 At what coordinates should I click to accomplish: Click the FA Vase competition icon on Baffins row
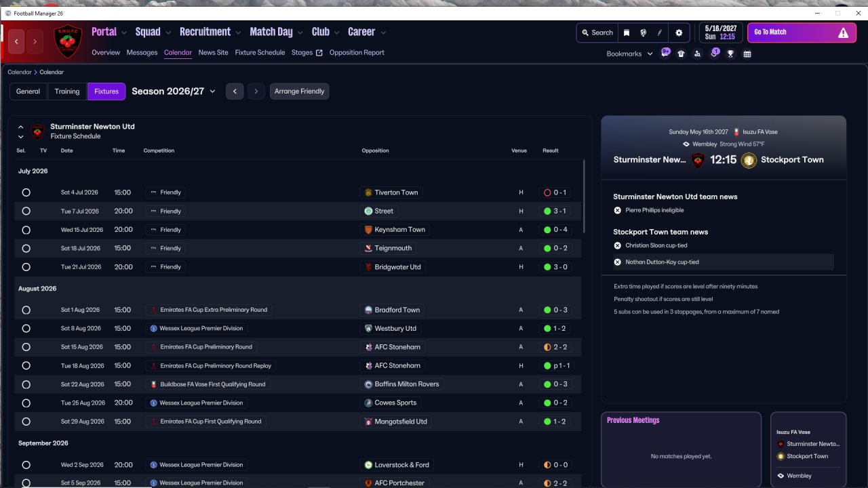154,384
